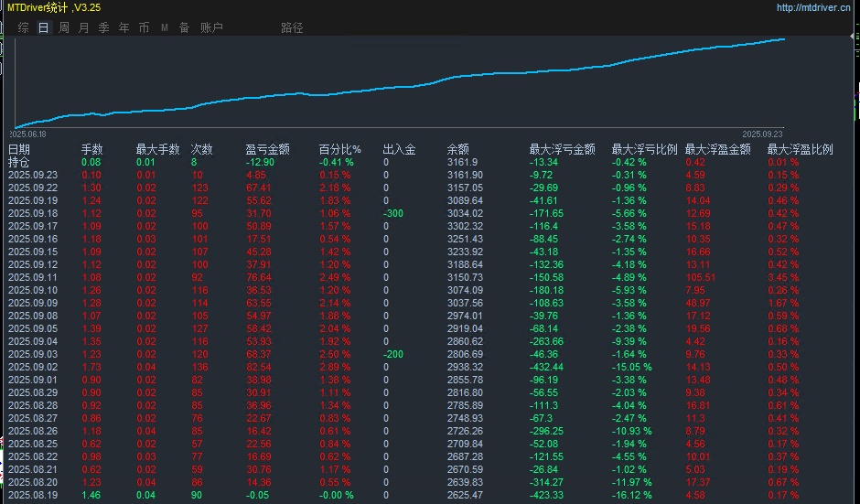This screenshot has height=504, width=860.
Task: Click the 2625.47 balance cell
Action: [465, 495]
